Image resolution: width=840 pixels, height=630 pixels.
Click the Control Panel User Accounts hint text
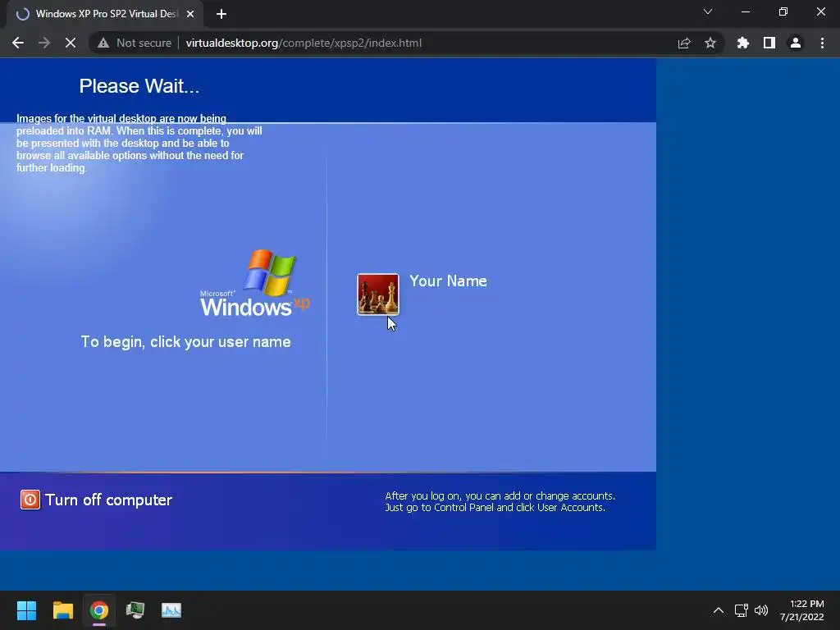pyautogui.click(x=500, y=502)
